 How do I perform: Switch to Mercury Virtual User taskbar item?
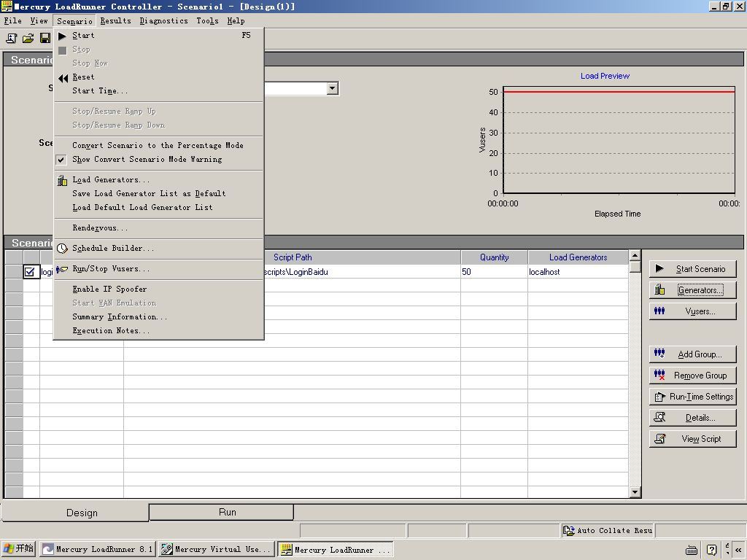click(217, 549)
